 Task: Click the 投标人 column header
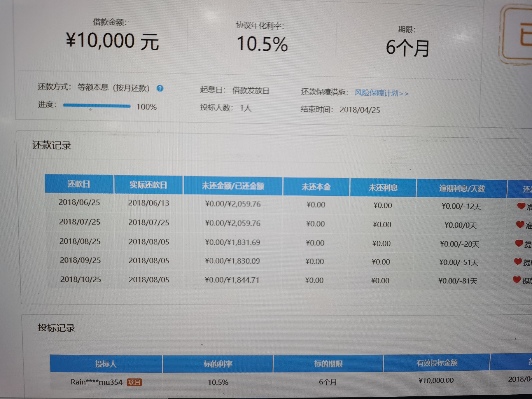106,364
